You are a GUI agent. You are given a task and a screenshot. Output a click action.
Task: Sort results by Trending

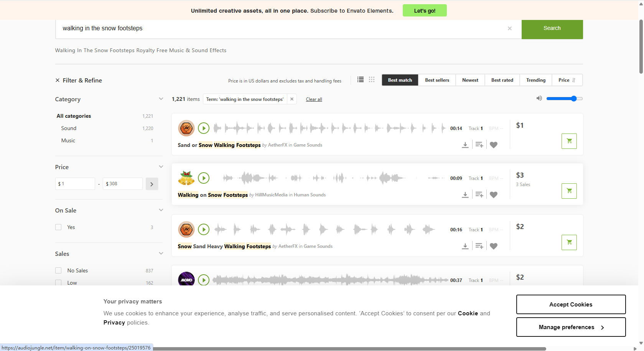tap(536, 80)
